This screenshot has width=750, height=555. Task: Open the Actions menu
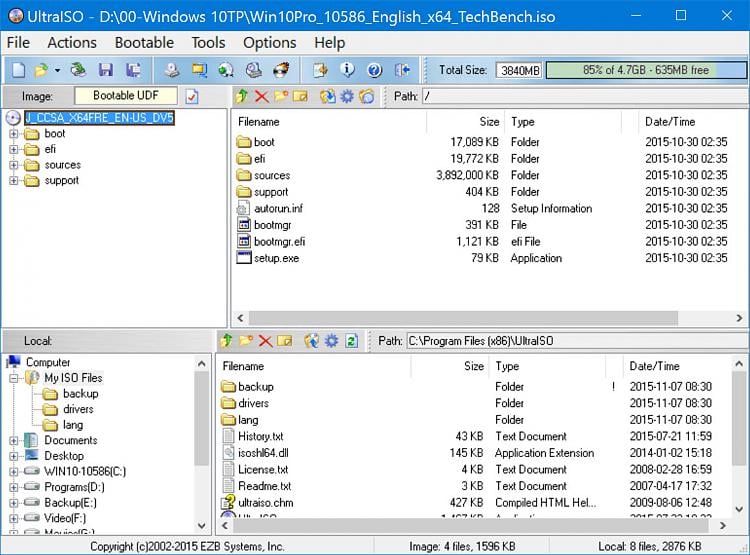tap(72, 43)
